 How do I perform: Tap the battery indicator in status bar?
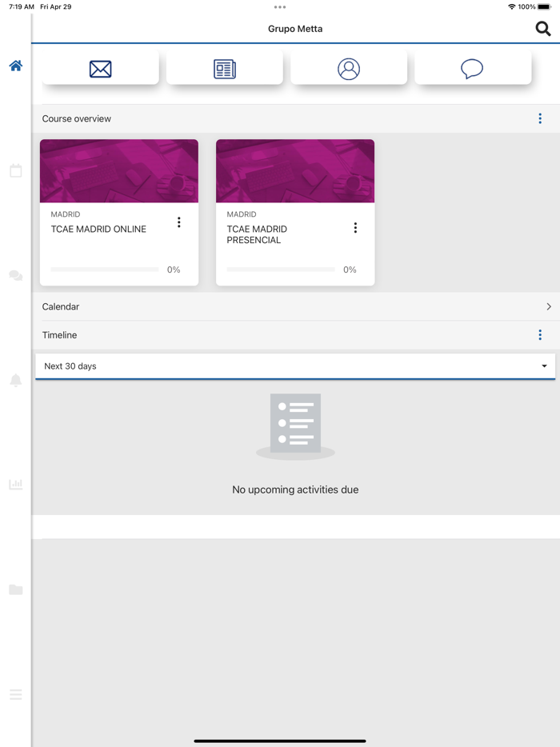pyautogui.click(x=544, y=6)
